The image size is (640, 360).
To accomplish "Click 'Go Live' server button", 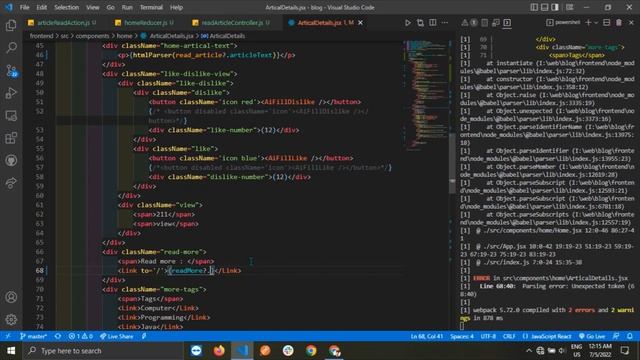I will click(592, 336).
